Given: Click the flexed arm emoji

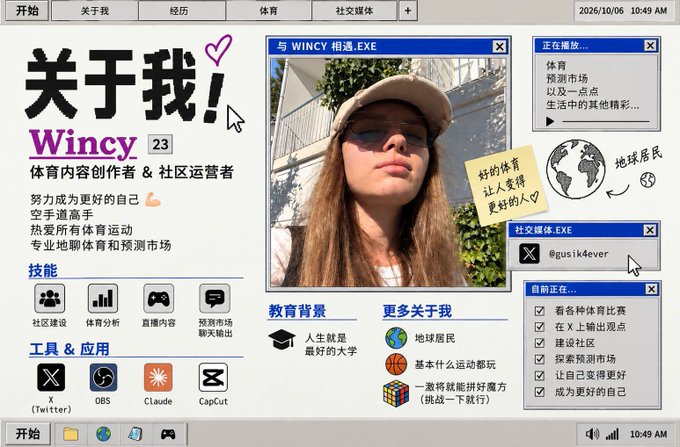Looking at the screenshot, I should (x=153, y=199).
